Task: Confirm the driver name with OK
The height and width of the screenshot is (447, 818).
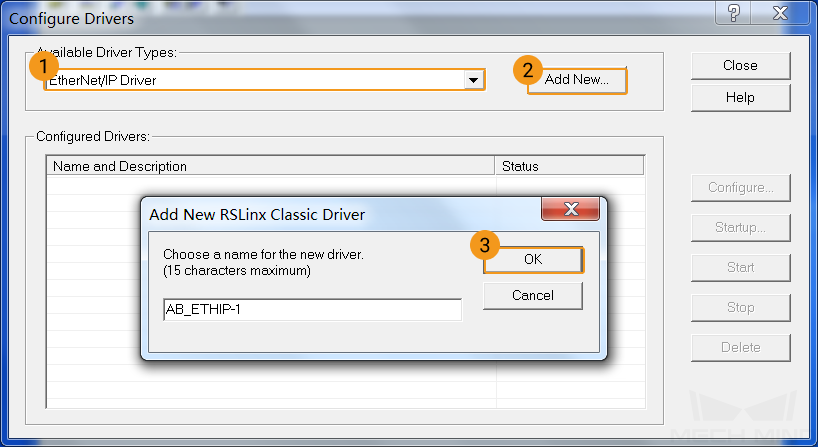Action: pos(533,259)
